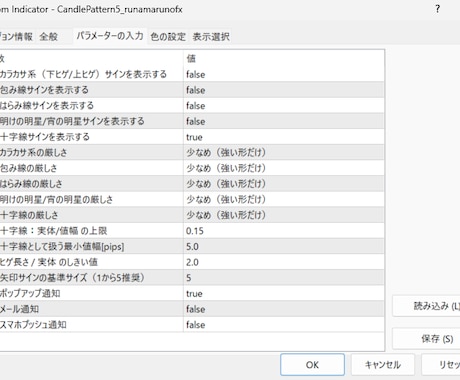Screen dimensions: 460x380
Task: Open the partially visible ジョン情報 tab
Action: point(16,37)
